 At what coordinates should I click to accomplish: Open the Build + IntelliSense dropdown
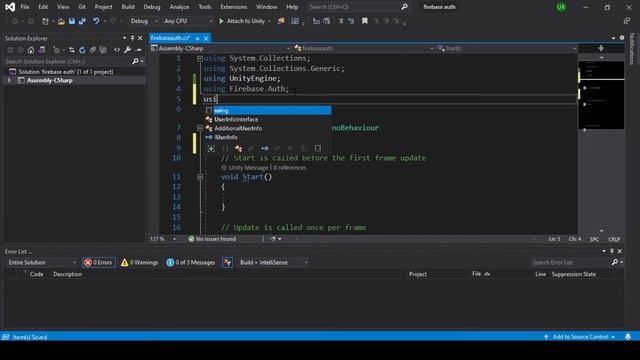click(x=273, y=262)
